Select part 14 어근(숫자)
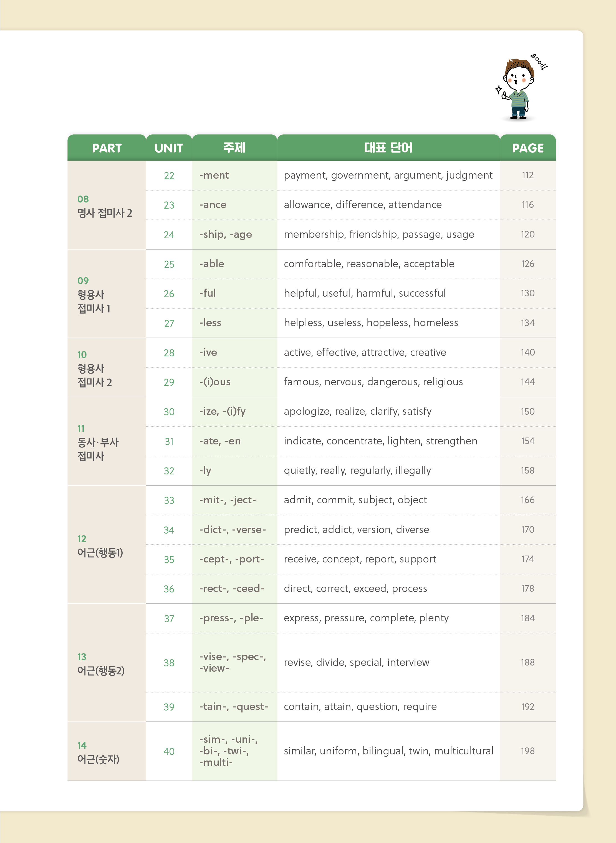This screenshot has width=616, height=843. click(x=98, y=752)
